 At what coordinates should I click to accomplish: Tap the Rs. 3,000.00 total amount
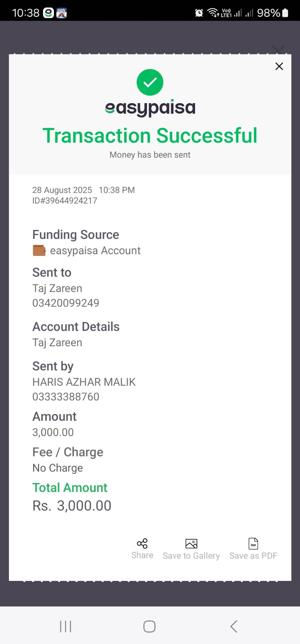click(72, 506)
